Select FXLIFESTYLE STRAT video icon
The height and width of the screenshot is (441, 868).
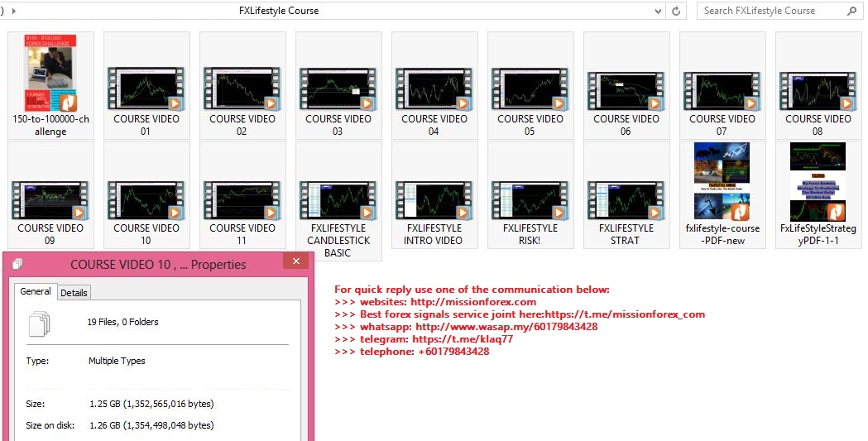pyautogui.click(x=626, y=200)
